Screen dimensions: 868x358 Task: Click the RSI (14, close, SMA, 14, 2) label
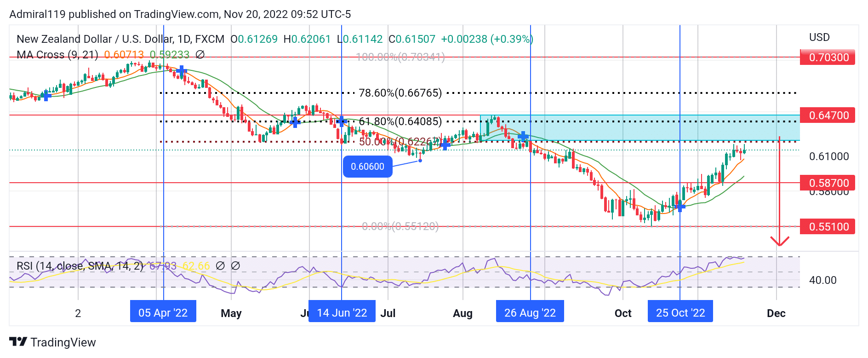[x=80, y=266]
